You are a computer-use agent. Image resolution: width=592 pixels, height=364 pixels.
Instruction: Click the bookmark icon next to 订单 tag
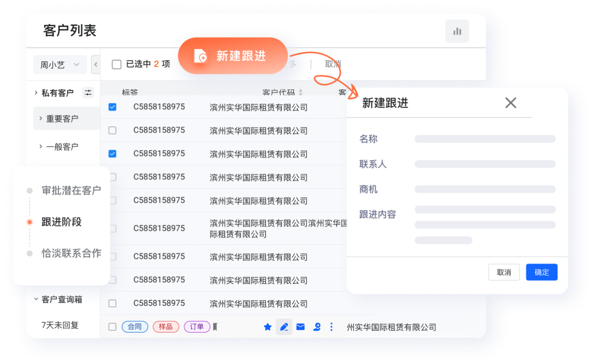click(215, 327)
